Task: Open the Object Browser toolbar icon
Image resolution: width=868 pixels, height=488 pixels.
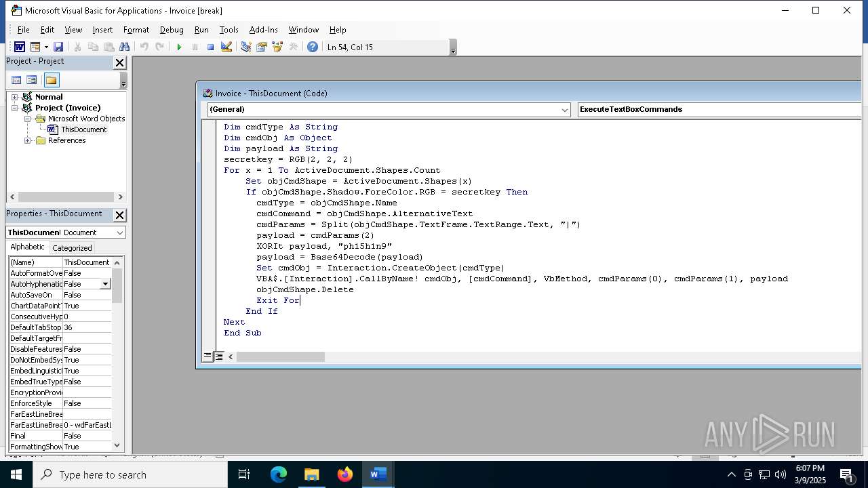Action: click(277, 47)
